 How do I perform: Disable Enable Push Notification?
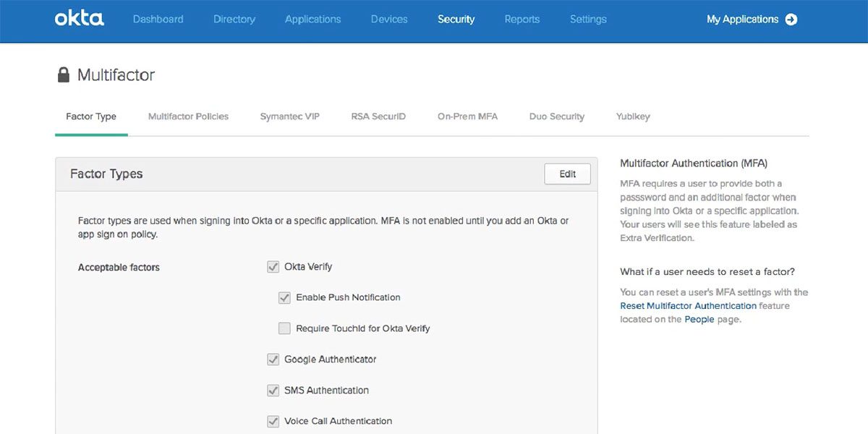284,297
